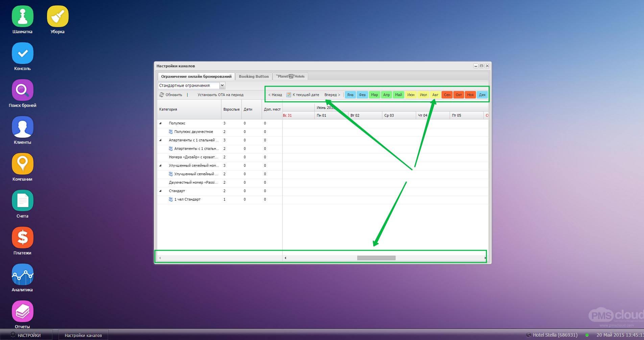Switch to the Booking Button tab

coord(254,76)
